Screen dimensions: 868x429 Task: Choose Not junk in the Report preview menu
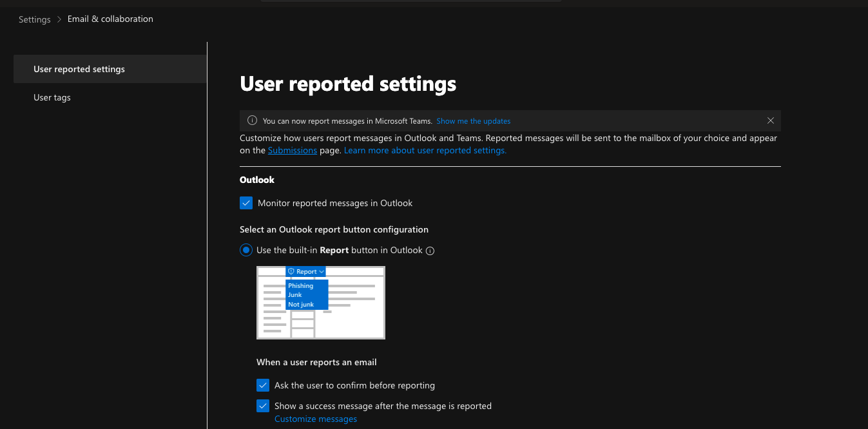pos(301,304)
